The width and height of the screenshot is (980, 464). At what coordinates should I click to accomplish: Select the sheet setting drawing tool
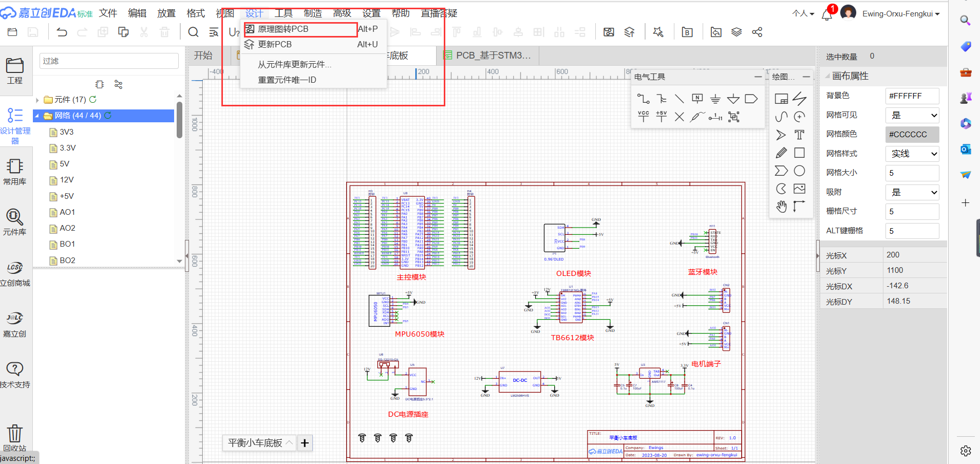point(781,99)
